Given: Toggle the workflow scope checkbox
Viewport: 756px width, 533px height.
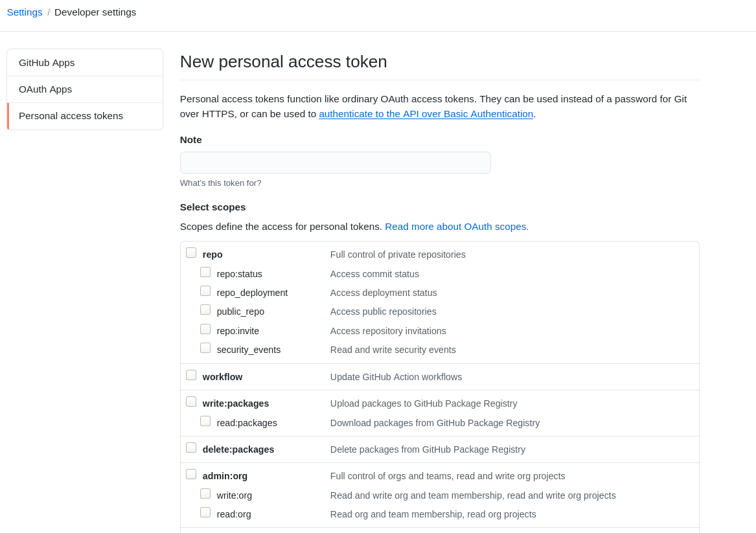Looking at the screenshot, I should [x=191, y=375].
